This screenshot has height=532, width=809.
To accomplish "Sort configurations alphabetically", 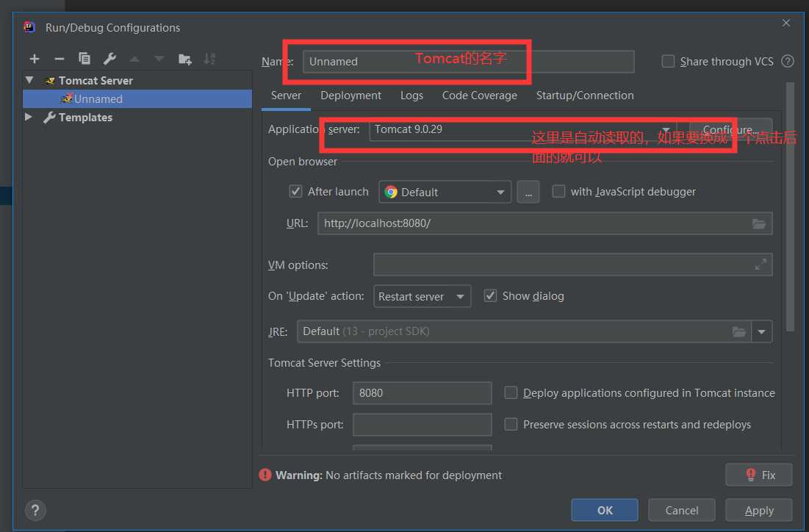I will (209, 59).
